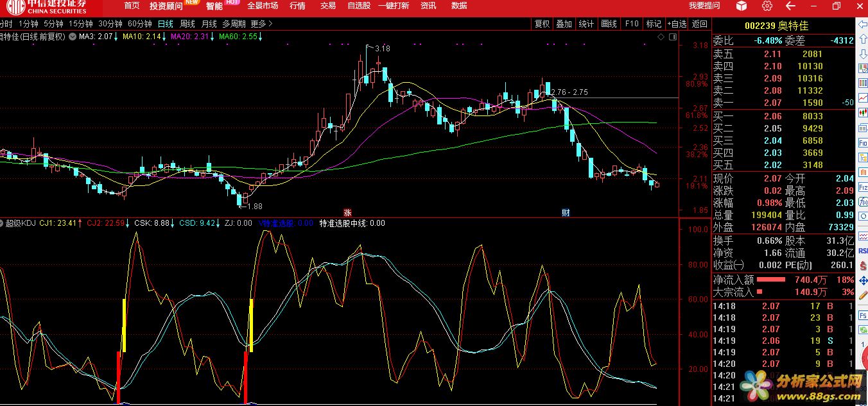Switch to 30分钟 period
This screenshot has width=868, height=406.
point(110,24)
